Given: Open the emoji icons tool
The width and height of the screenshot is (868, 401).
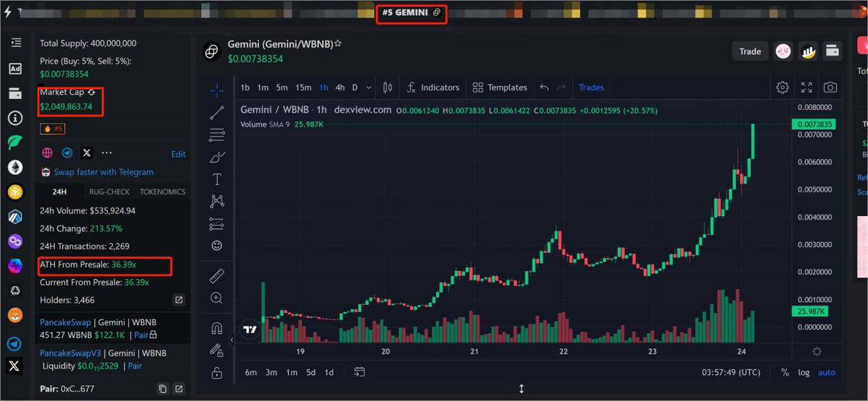Looking at the screenshot, I should point(216,246).
